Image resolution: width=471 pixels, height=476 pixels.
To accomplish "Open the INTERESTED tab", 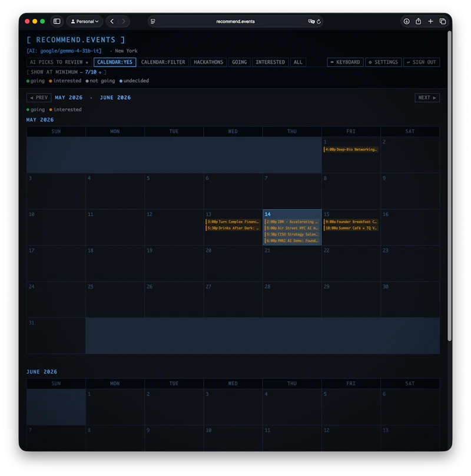I will (270, 62).
